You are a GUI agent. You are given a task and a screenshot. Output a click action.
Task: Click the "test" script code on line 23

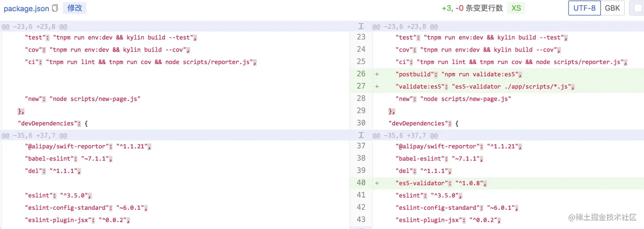point(481,38)
